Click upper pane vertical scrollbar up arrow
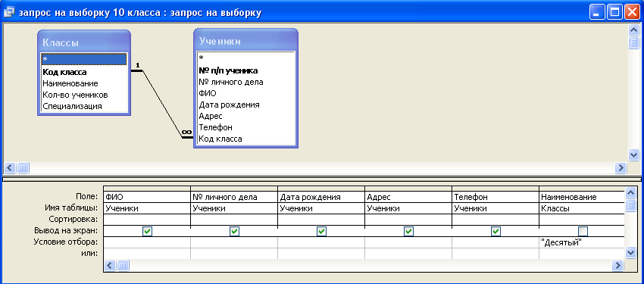The image size is (644, 284). click(633, 30)
